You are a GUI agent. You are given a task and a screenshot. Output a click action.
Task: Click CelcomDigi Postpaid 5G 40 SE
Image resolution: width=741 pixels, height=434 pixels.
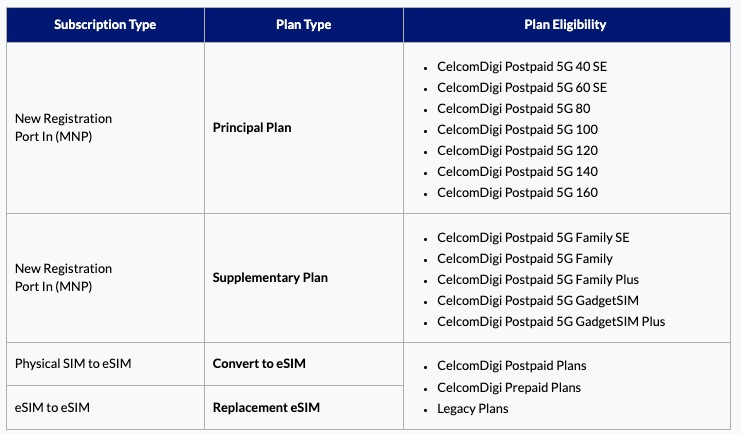(522, 66)
